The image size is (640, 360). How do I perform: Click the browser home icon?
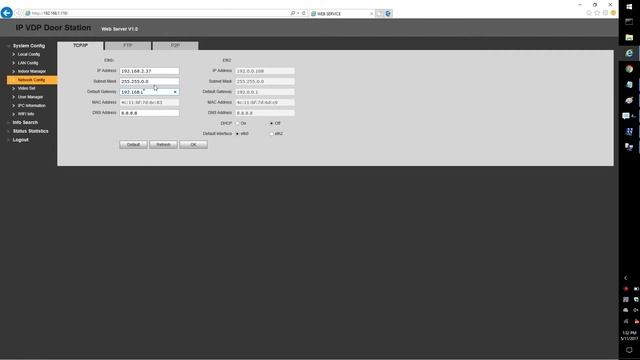pyautogui.click(x=589, y=13)
